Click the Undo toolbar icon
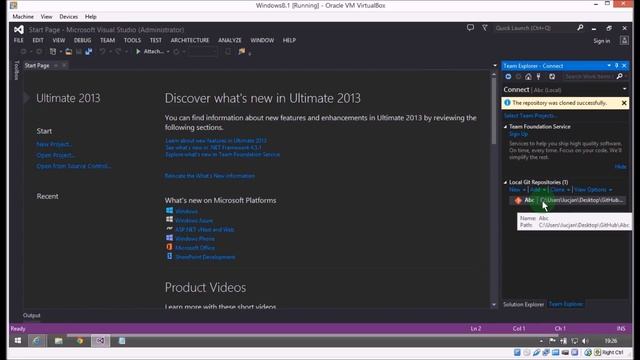The image size is (640, 360). 102,51
